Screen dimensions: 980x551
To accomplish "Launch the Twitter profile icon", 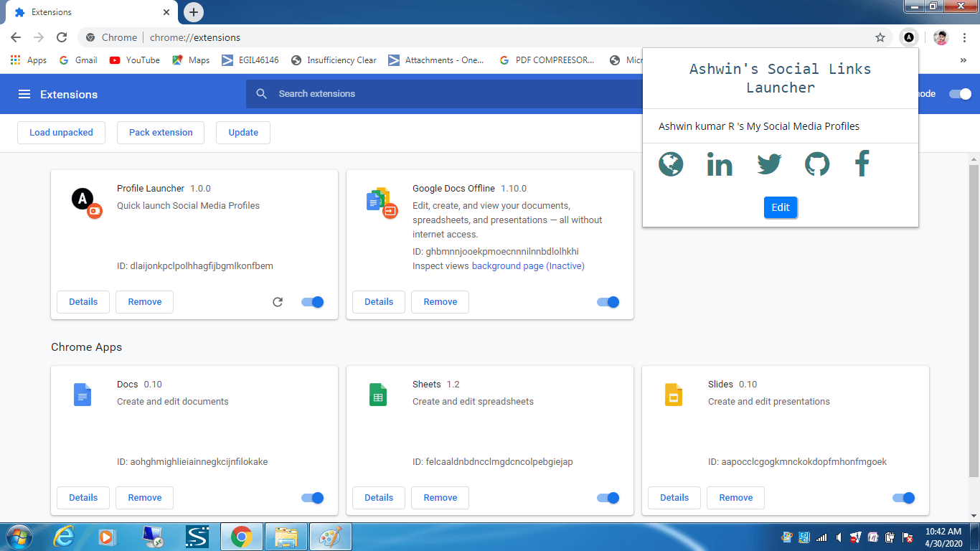I will pos(769,164).
